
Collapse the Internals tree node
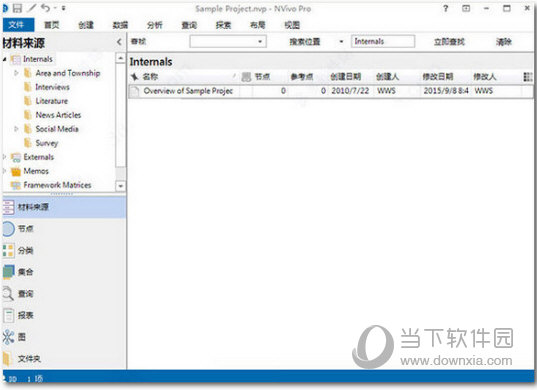[x=5, y=59]
